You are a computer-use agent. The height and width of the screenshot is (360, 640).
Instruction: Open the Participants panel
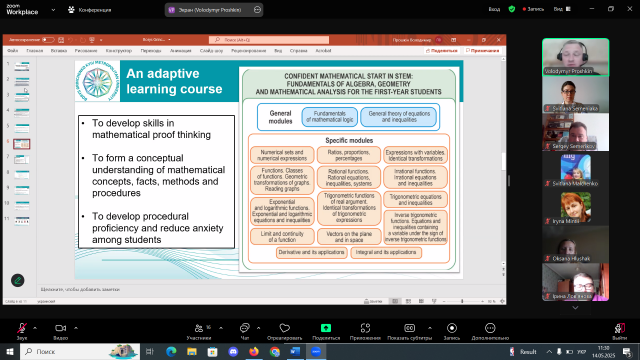199,328
